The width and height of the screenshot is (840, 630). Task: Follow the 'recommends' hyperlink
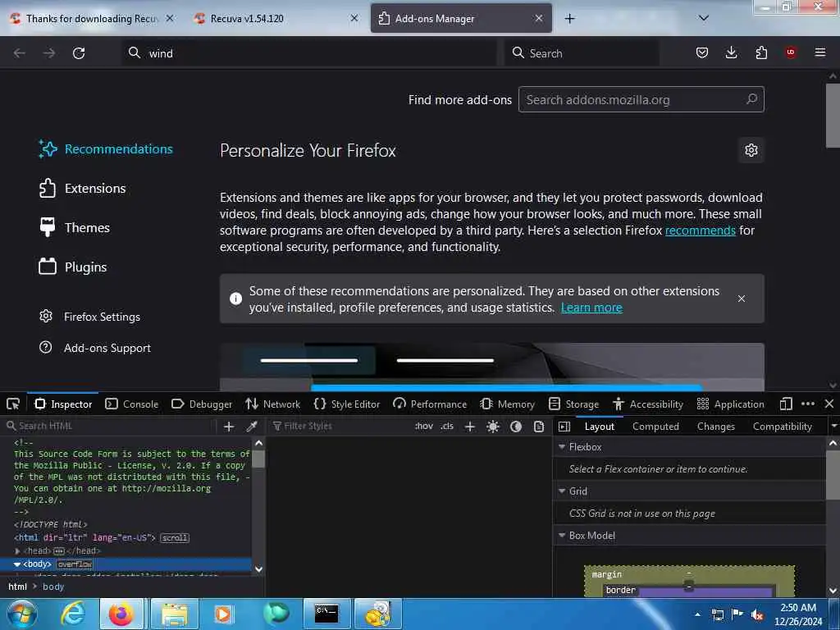coord(701,231)
